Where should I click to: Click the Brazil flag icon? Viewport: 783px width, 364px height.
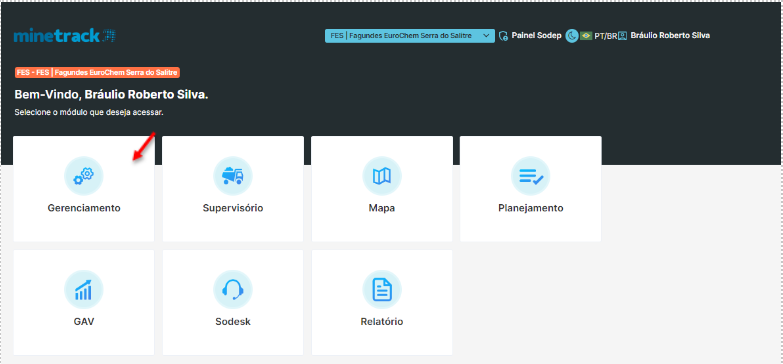586,36
